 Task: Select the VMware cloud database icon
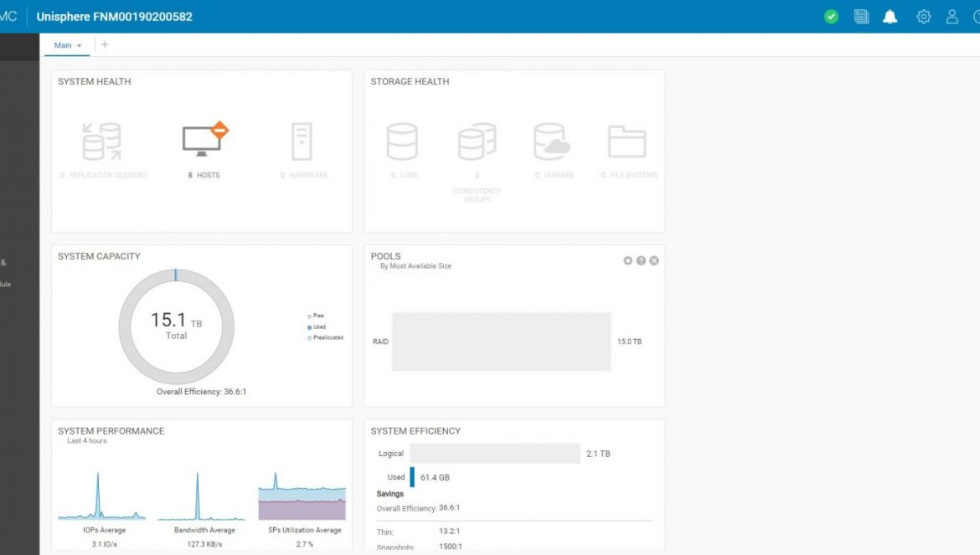click(552, 141)
